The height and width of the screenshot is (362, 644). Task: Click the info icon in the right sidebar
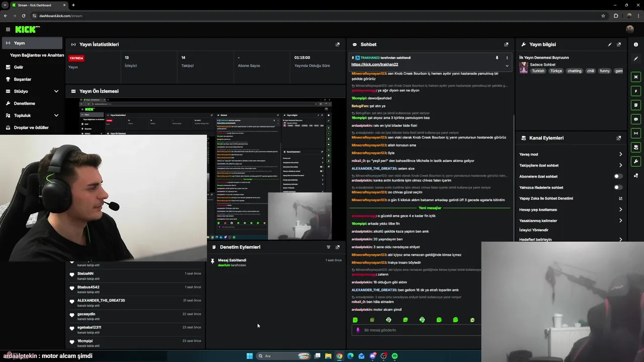(x=636, y=44)
